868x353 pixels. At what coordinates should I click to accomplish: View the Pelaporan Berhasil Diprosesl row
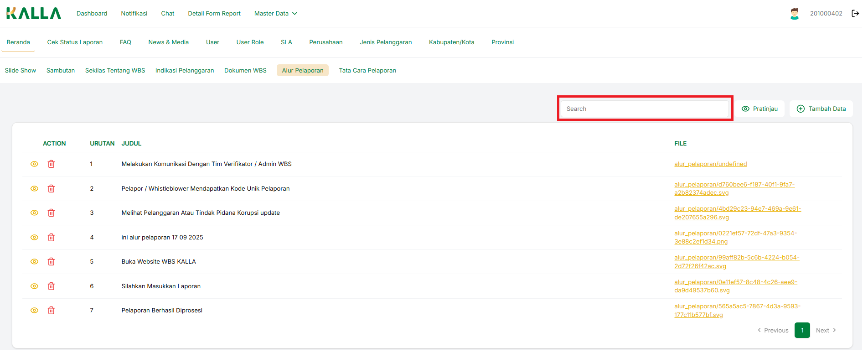point(34,311)
